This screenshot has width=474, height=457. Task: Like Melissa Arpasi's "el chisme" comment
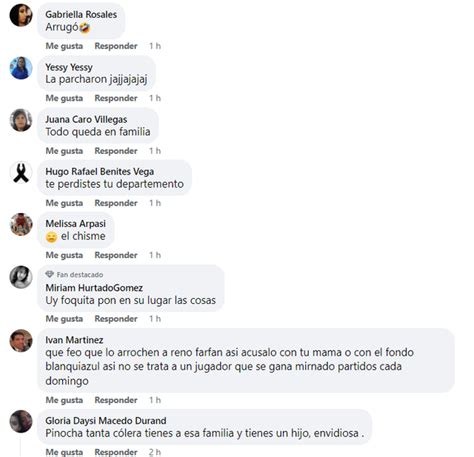(64, 255)
